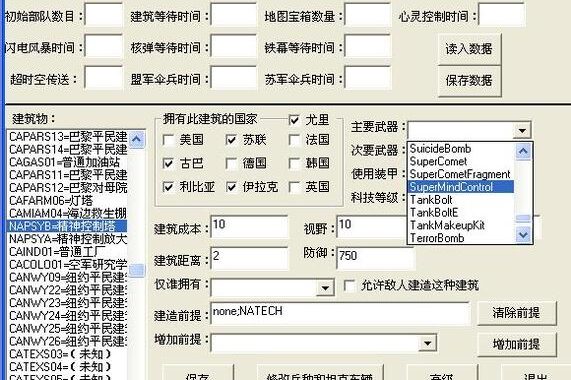Select CANWY22 building list row
The image size is (571, 380).
click(68, 290)
